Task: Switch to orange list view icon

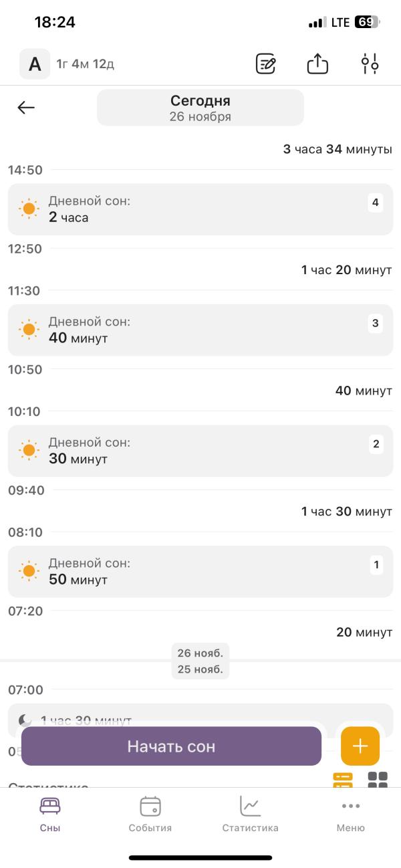Action: coord(343,780)
